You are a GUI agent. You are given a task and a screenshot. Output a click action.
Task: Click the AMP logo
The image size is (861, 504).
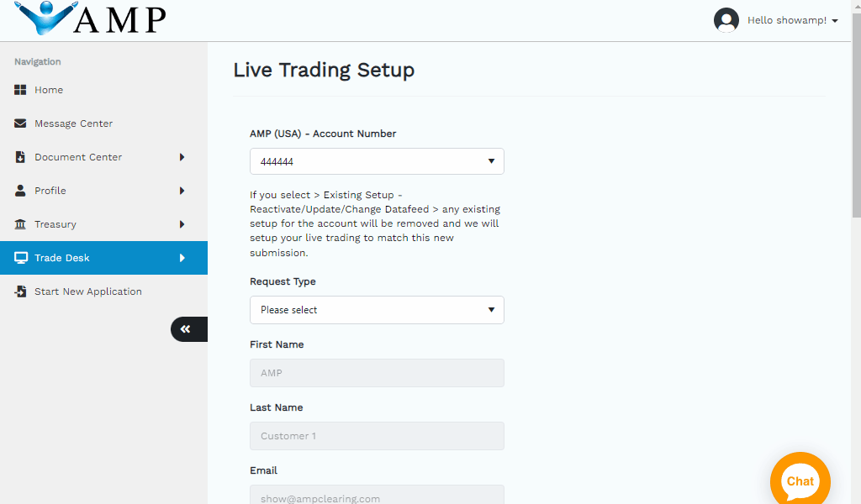coord(90,18)
